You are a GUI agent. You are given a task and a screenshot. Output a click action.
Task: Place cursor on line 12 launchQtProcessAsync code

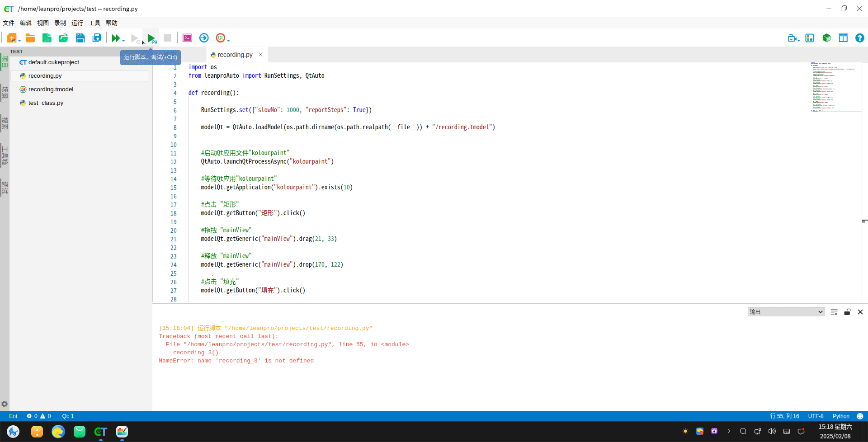tap(267, 161)
